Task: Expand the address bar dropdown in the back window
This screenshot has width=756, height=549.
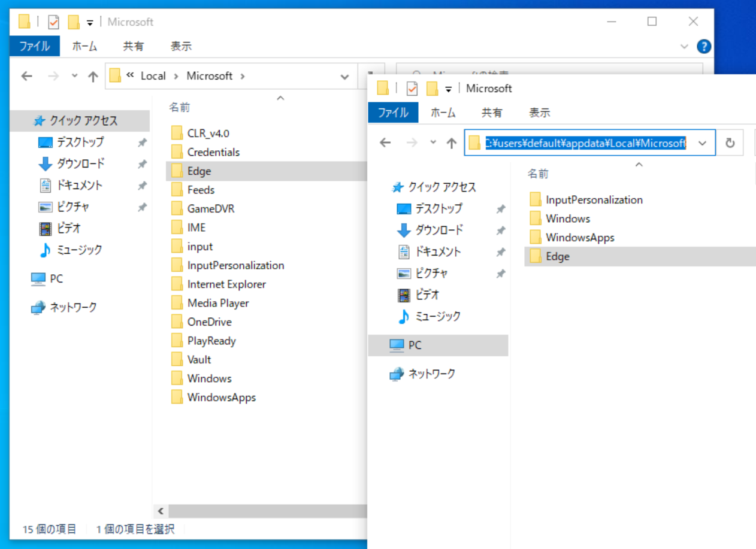Action: coord(344,77)
